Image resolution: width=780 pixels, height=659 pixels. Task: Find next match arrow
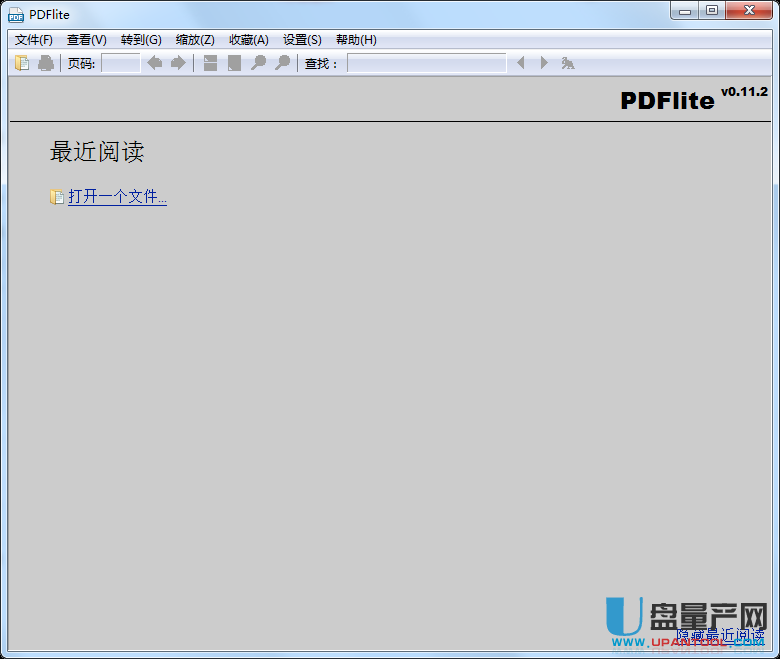pos(544,63)
